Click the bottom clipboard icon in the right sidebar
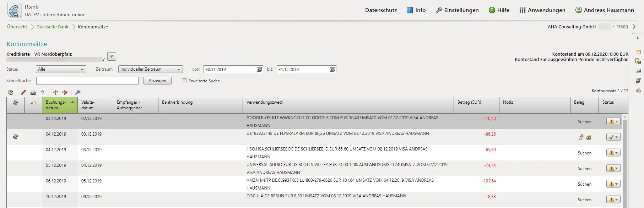 [638, 90]
